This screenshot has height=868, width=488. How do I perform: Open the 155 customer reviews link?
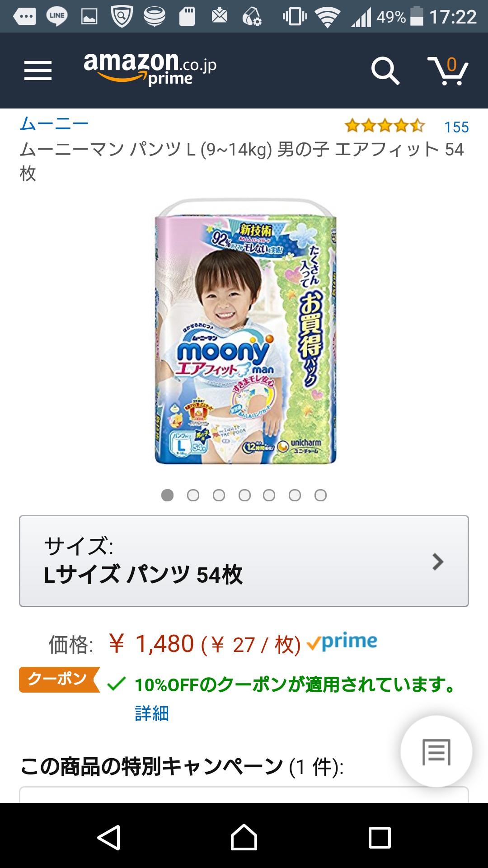point(456,127)
